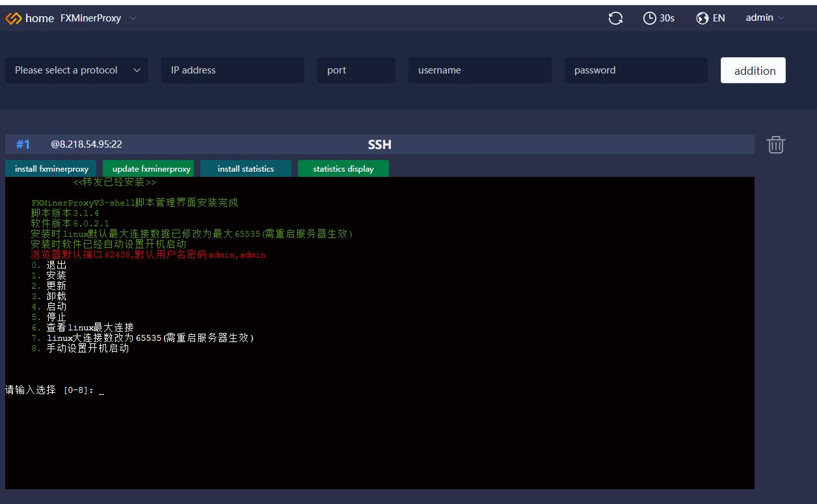Click the '请输入选择 [0-8]:' terminal prompt
The width and height of the screenshot is (817, 504).
(x=49, y=390)
